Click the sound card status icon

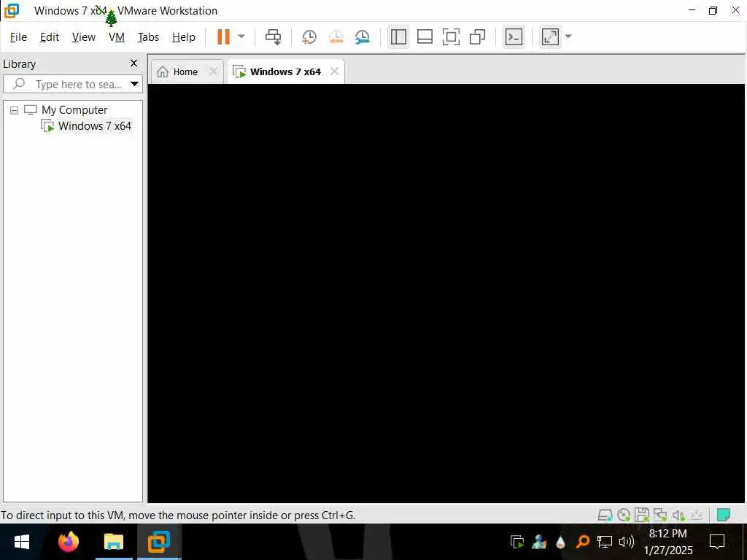[678, 515]
